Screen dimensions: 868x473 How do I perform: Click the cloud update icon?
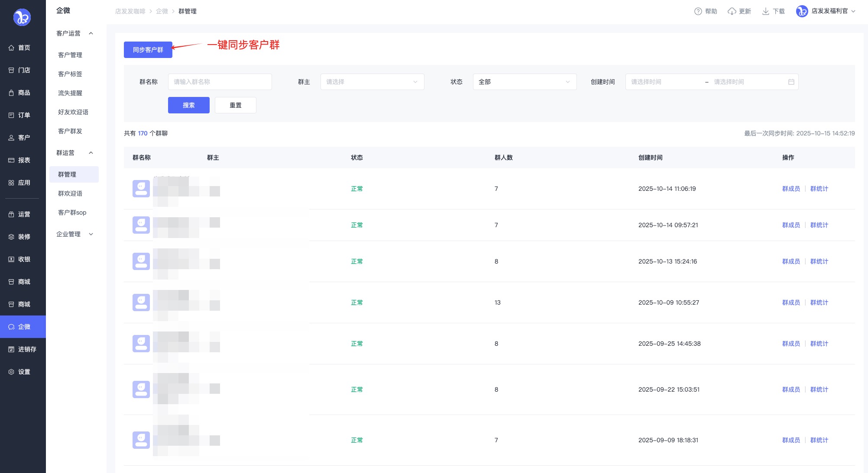732,11
